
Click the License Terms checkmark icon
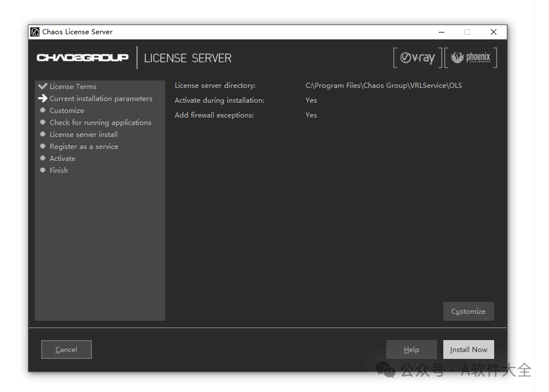click(x=43, y=86)
